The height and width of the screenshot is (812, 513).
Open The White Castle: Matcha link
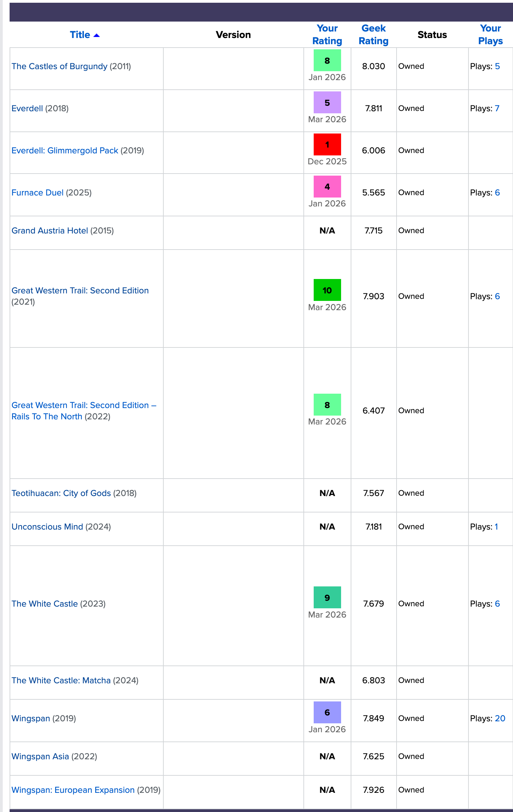(61, 681)
